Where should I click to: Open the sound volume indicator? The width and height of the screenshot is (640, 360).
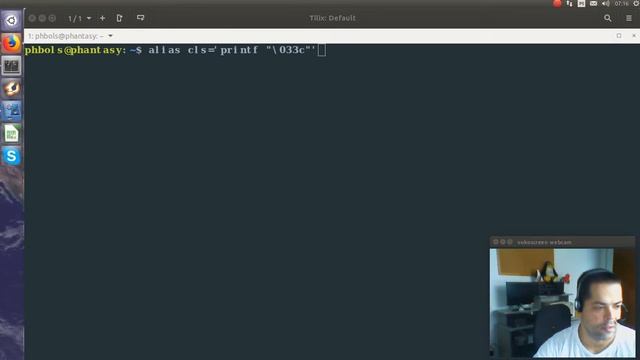(x=606, y=4)
